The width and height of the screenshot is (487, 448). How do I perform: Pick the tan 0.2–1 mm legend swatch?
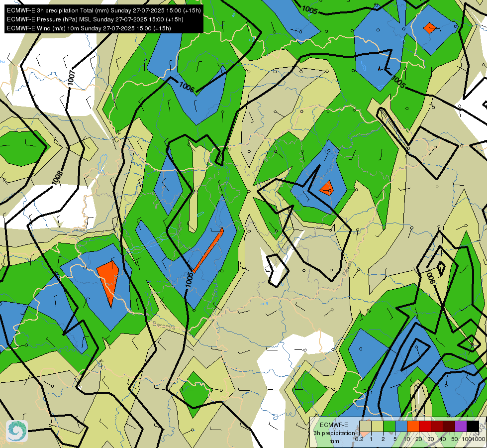tap(365, 426)
